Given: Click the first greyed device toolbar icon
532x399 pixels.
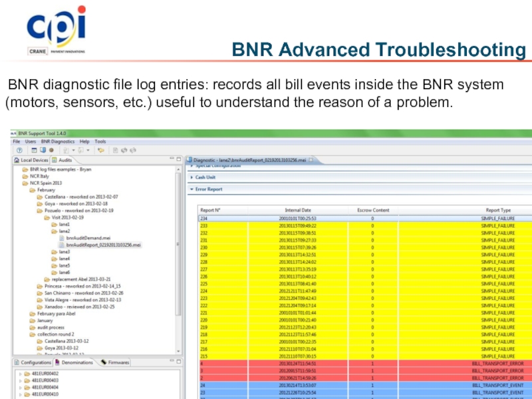Looking at the screenshot, I should click(66, 150).
